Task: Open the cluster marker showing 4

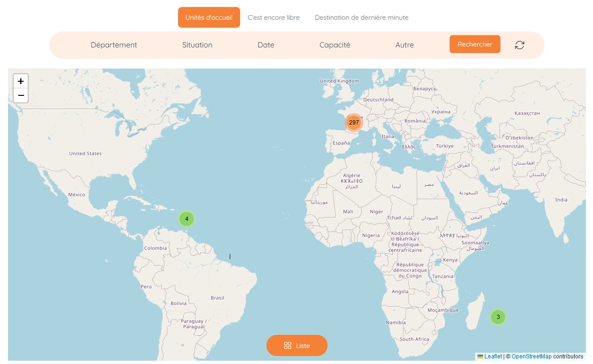Action: pos(187,219)
